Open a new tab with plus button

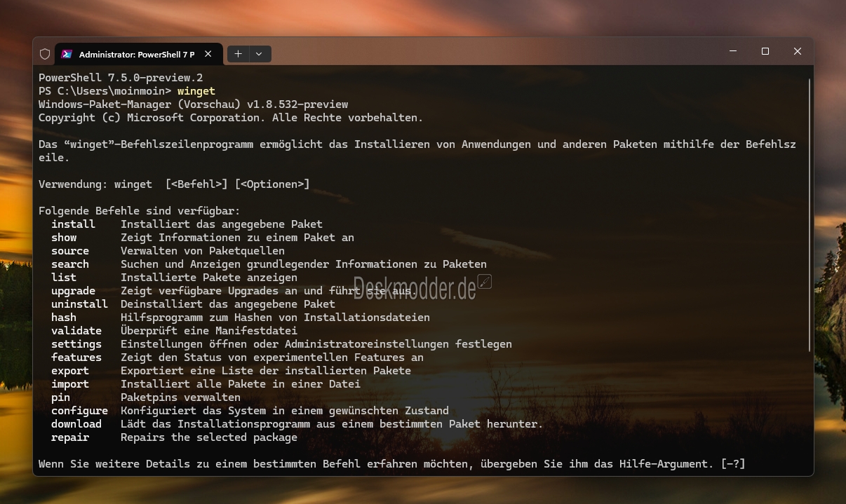pyautogui.click(x=239, y=54)
